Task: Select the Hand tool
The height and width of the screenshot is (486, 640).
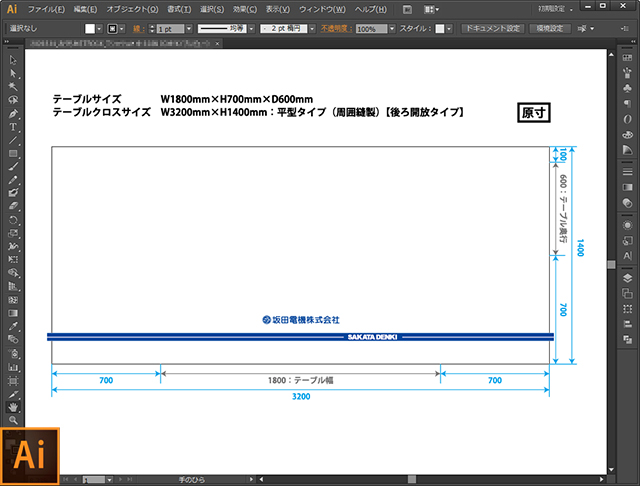Action: [x=13, y=407]
